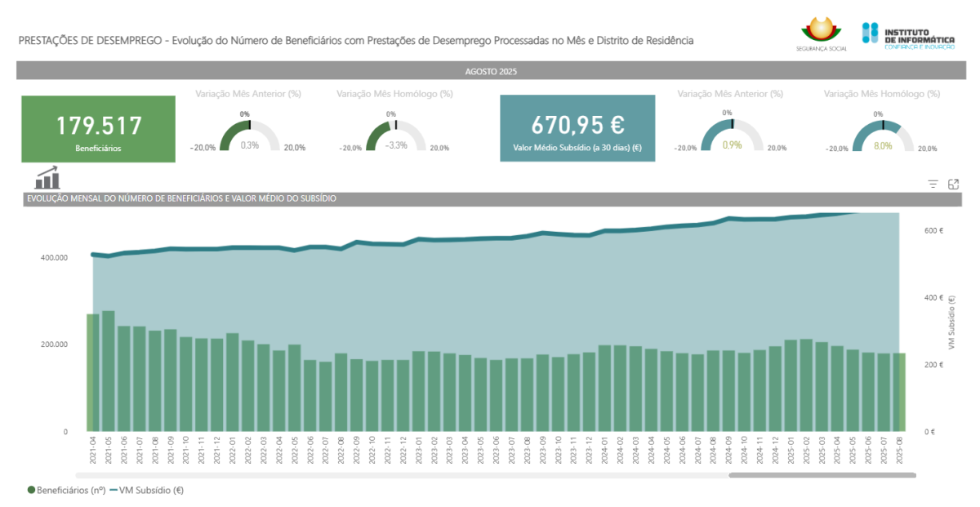Click the green -3.3% same-month gauge

395,136
